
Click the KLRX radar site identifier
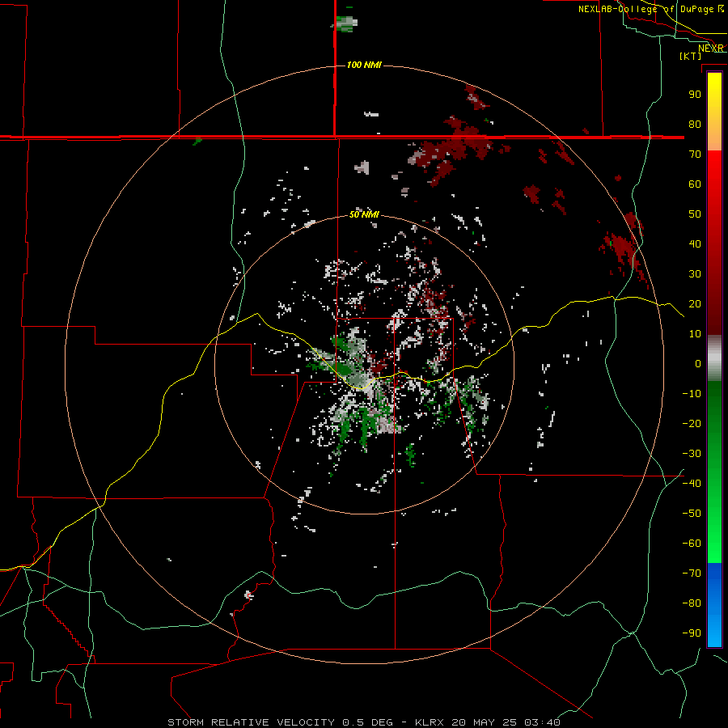pos(430,722)
